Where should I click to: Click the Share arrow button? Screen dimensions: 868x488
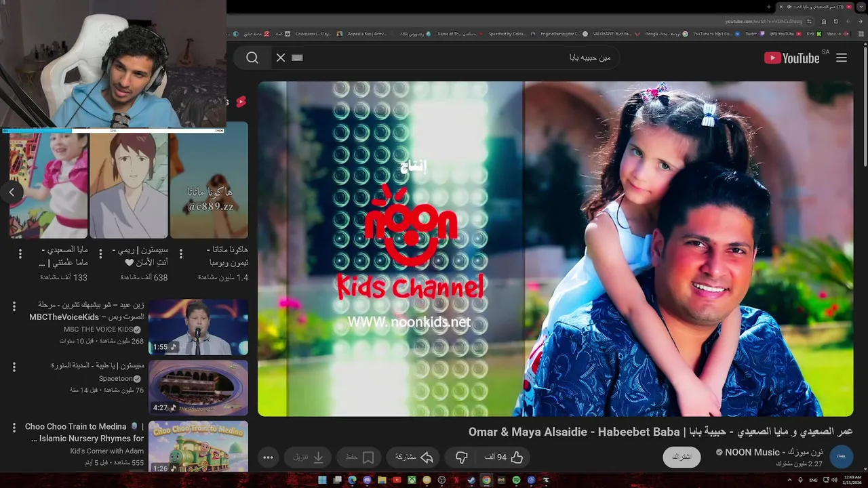[x=414, y=457]
